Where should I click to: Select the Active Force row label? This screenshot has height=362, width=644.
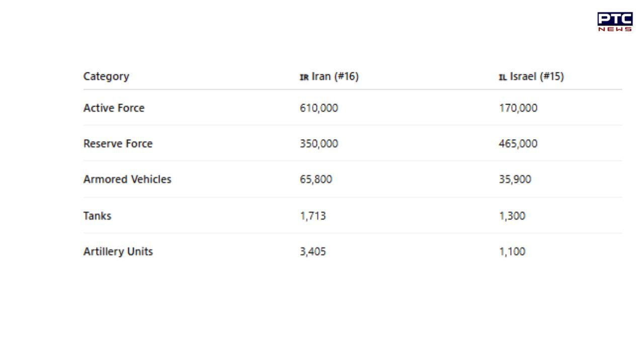coord(114,108)
